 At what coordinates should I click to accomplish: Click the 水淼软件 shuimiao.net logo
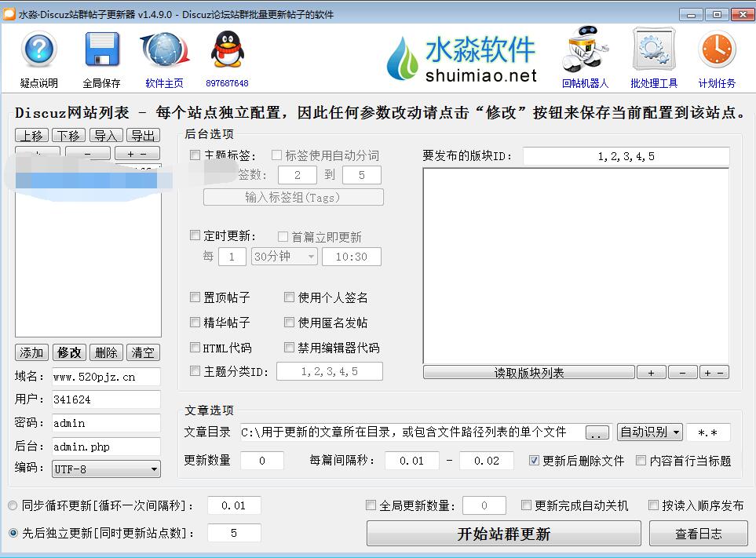pyautogui.click(x=462, y=59)
